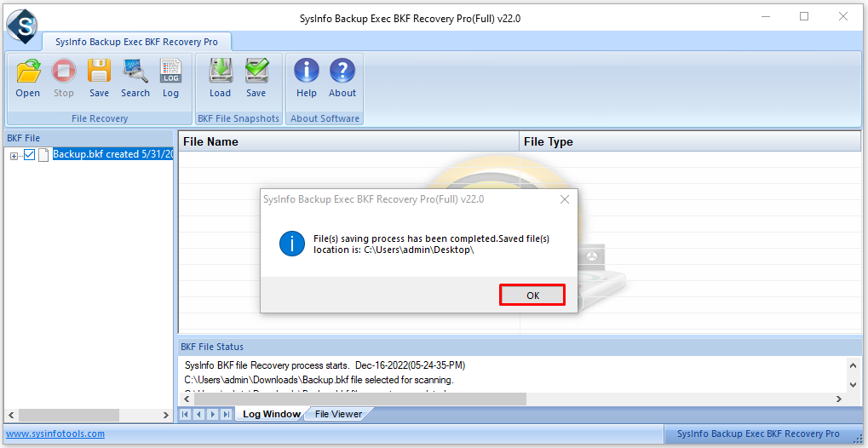Viewport: 868px width, 448px height.
Task: Click the Stop recovery icon
Action: coord(64,78)
